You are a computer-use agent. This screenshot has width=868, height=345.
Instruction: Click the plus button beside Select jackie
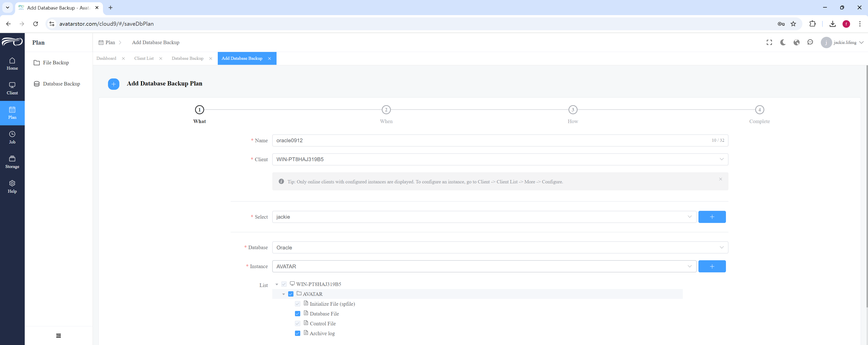tap(712, 217)
